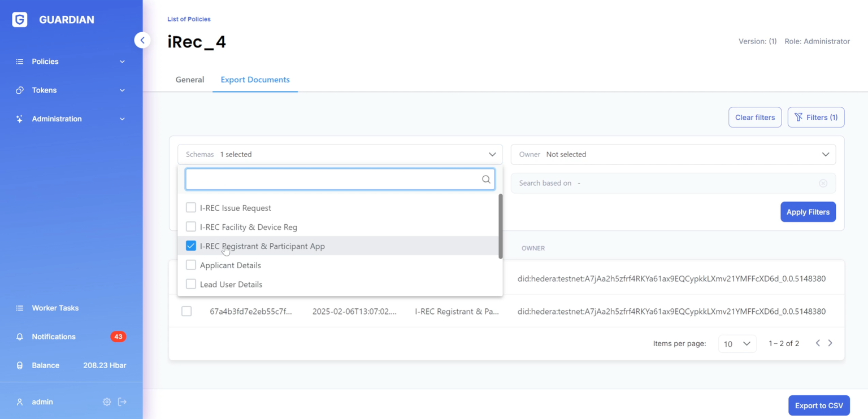Click the schema list scrollbar

500,226
